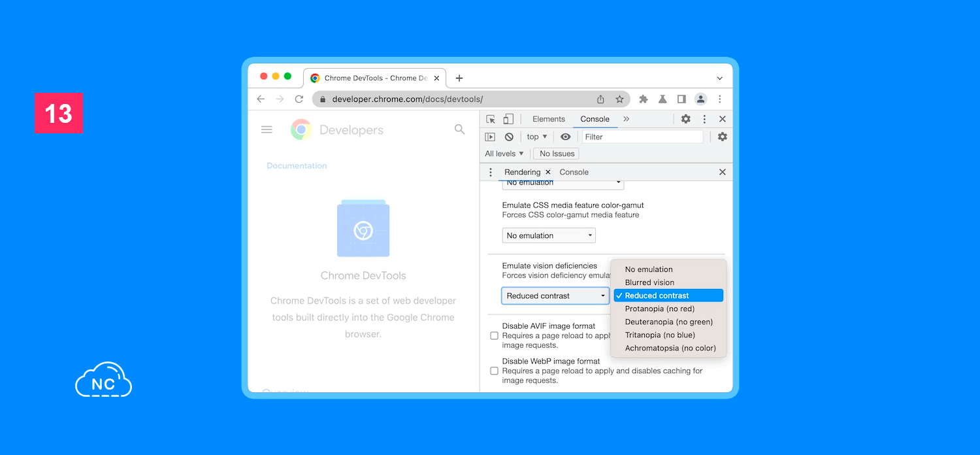Viewport: 980px width, 455px height.
Task: Open the search icon on Developers page
Action: pyautogui.click(x=459, y=129)
